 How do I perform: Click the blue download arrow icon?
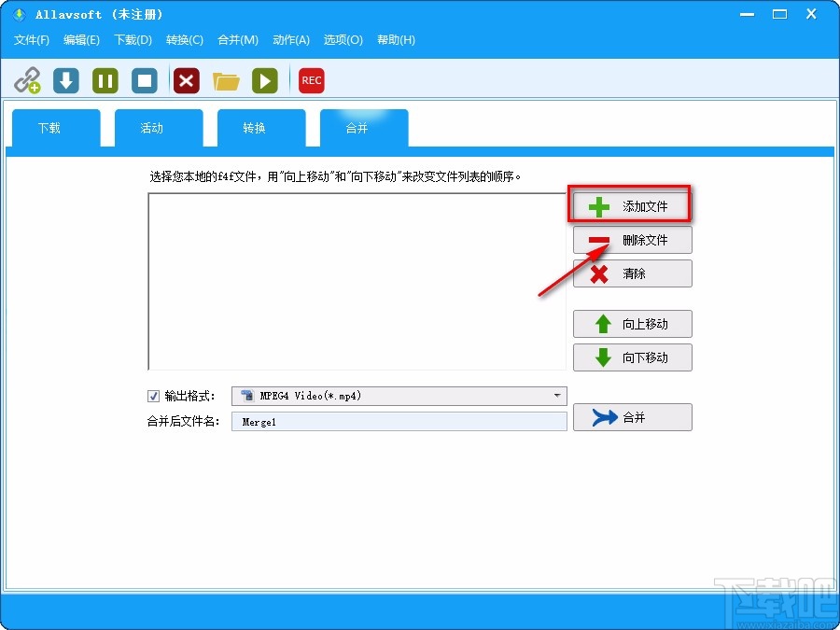66,80
